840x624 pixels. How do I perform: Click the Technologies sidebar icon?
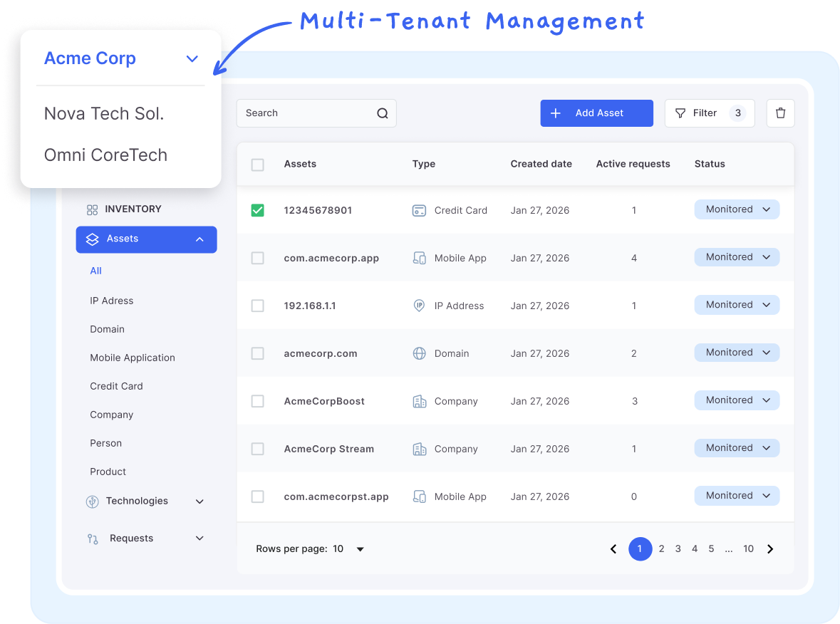(x=92, y=501)
